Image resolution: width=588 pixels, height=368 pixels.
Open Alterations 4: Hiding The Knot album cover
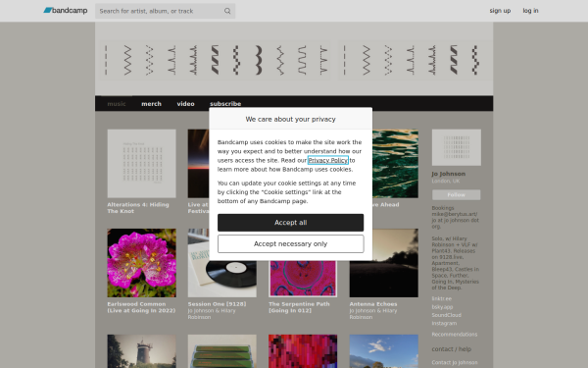pyautogui.click(x=141, y=164)
